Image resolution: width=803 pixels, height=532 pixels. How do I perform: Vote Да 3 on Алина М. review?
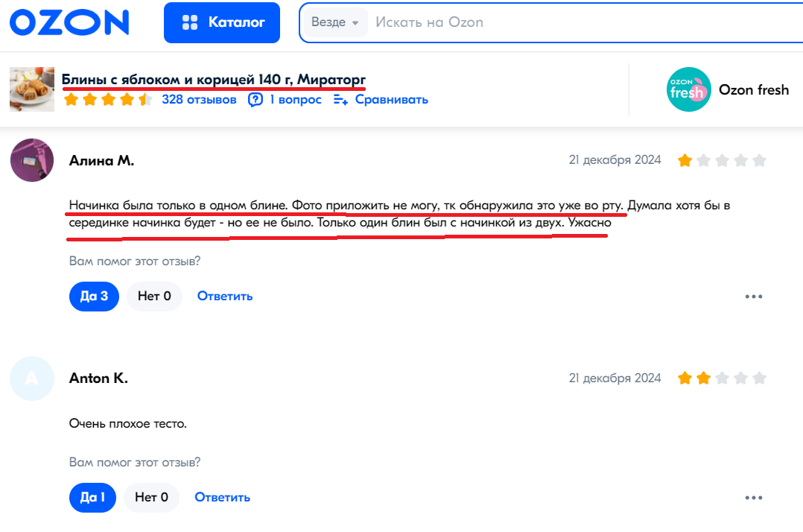click(94, 296)
